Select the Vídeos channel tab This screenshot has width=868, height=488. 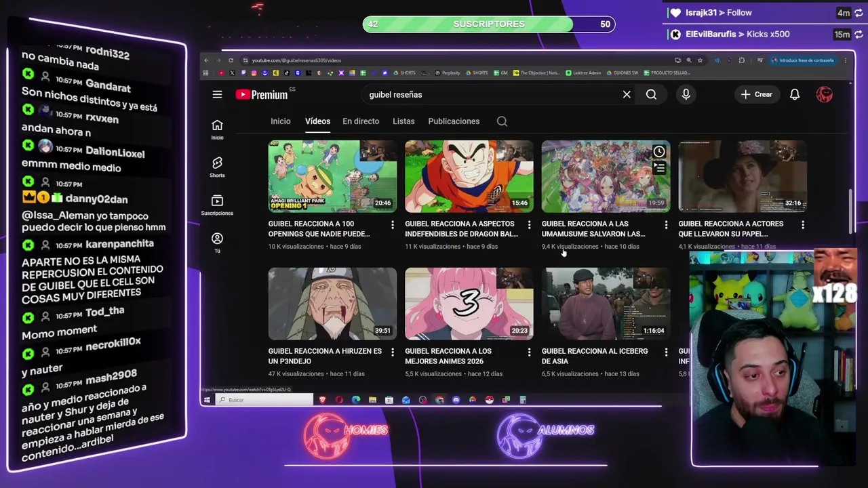point(317,121)
